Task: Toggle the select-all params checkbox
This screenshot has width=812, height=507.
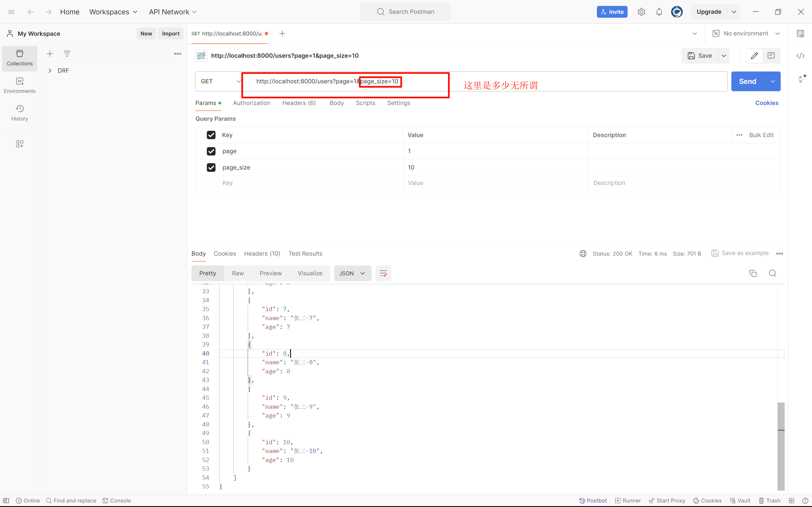Action: pyautogui.click(x=211, y=135)
